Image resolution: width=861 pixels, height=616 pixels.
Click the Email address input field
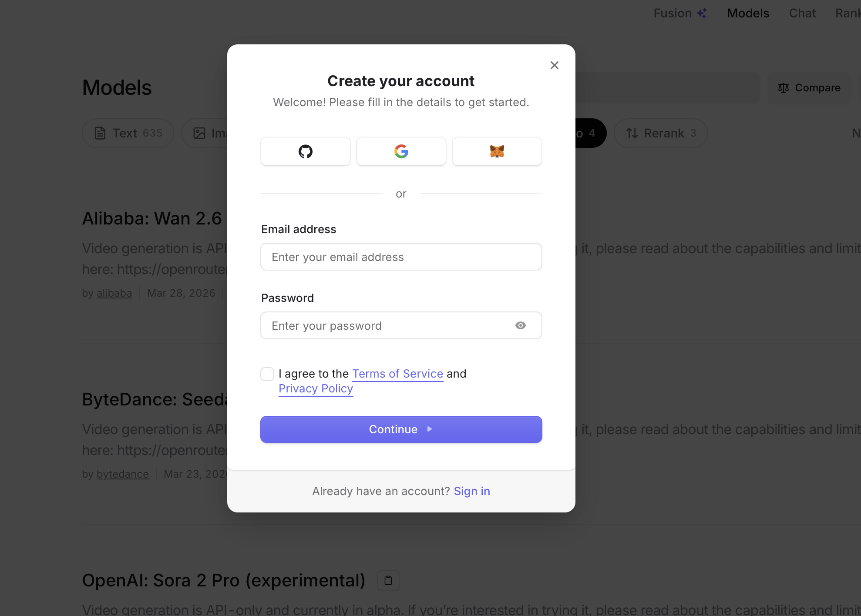tap(401, 257)
